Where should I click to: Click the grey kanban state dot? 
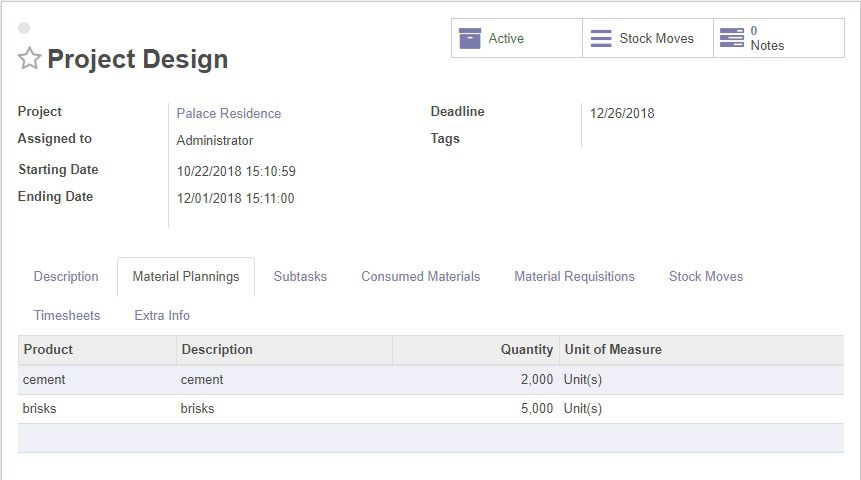[x=24, y=28]
